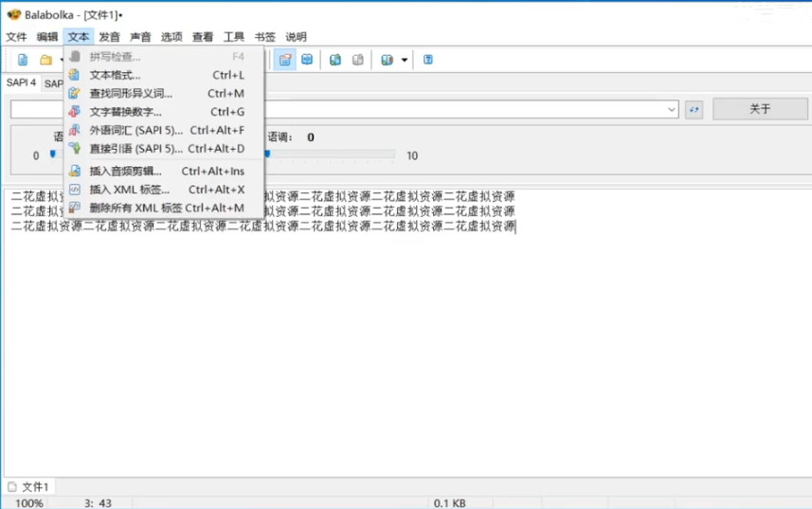Click the refresh icon beside the voice box
Viewport: 812px width, 509px height.
[x=694, y=109]
